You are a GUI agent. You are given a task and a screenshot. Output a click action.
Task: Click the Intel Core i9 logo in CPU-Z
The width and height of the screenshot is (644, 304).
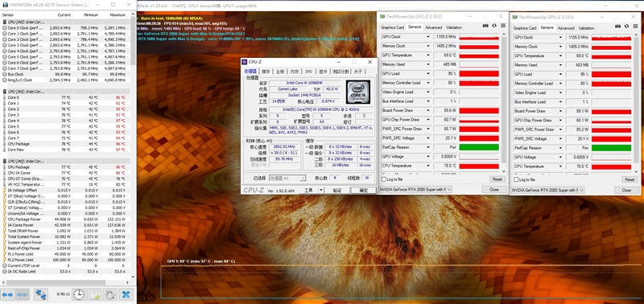357,91
